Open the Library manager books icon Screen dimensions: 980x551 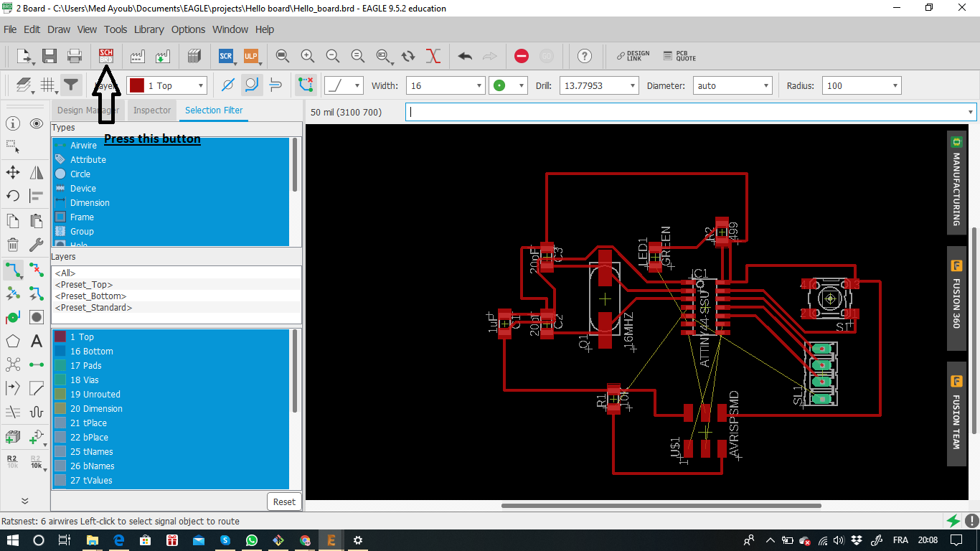194,56
